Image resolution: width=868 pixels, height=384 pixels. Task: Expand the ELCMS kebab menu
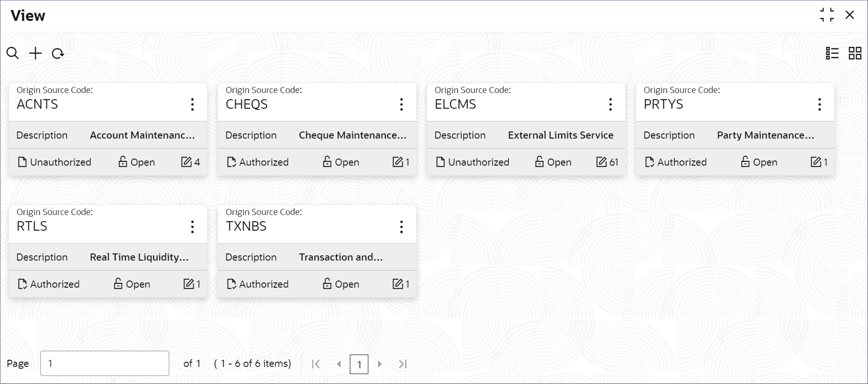tap(611, 104)
